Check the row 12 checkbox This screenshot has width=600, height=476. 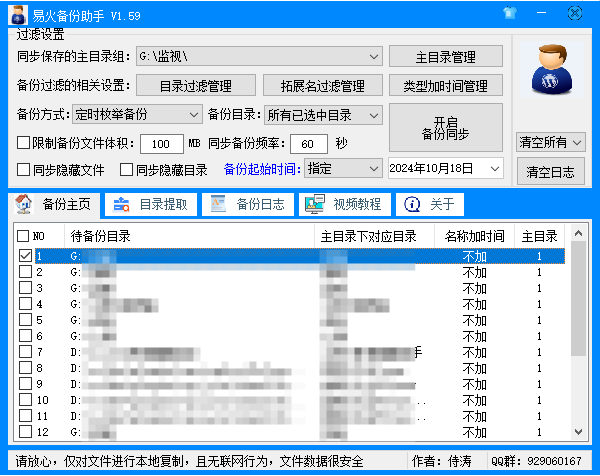click(x=26, y=432)
